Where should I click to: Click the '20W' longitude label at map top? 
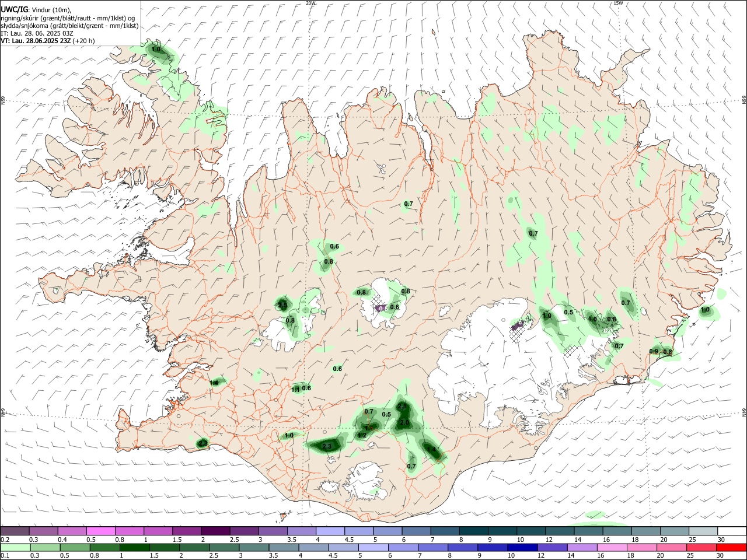coord(310,3)
